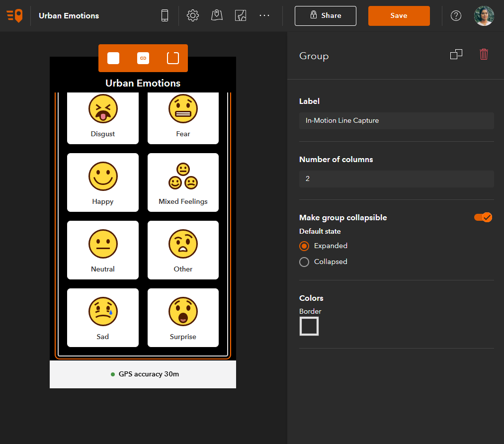The image size is (504, 444).
Task: Open the Border color swatch
Action: pyautogui.click(x=309, y=326)
